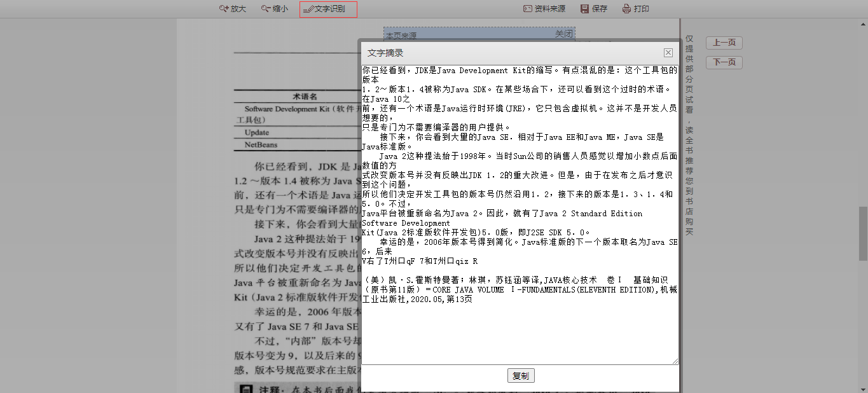Click the Update row in book table
Screen dimensions: 868x393
(257, 133)
